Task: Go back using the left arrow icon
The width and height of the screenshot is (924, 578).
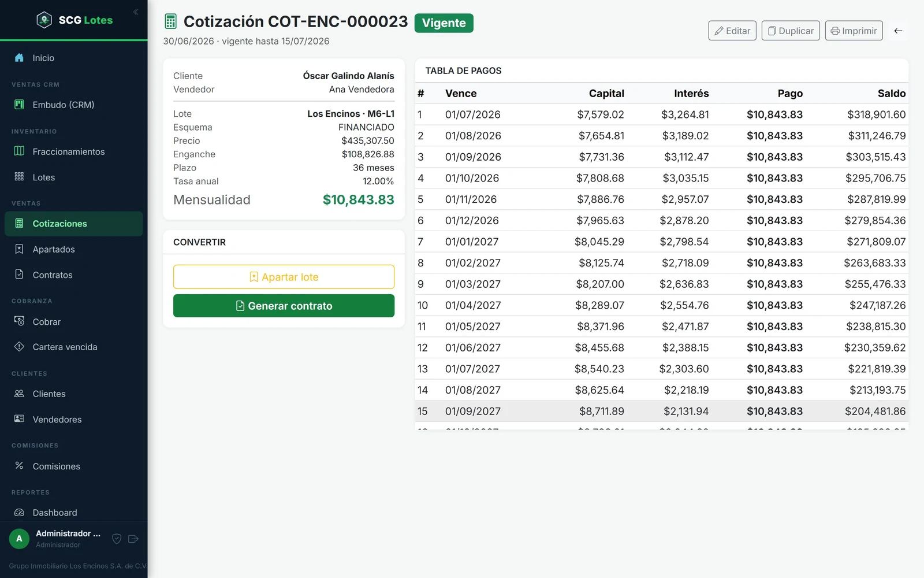Action: [x=898, y=31]
